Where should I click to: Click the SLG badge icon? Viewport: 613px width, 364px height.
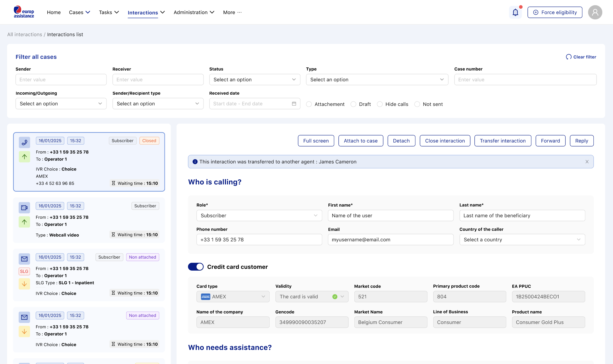(24, 271)
